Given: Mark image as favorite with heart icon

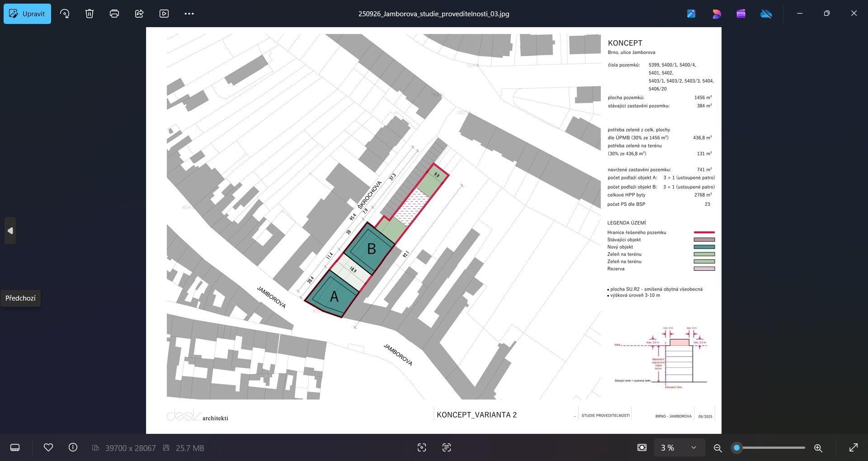Looking at the screenshot, I should click(48, 447).
